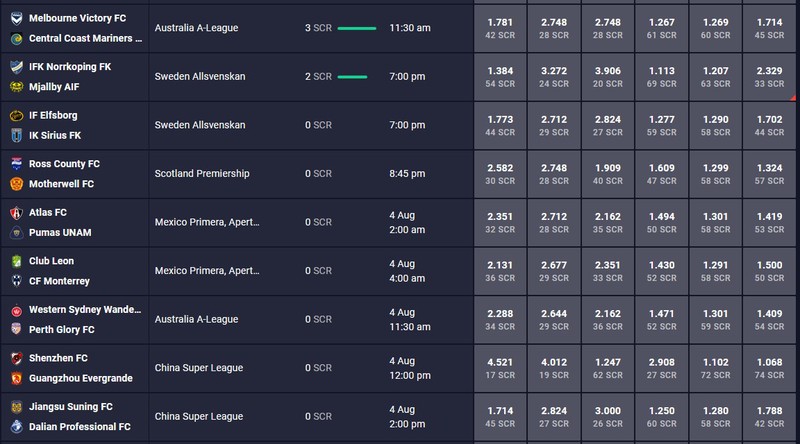Click the Scotland Premiership league label
800x444 pixels.
(202, 174)
